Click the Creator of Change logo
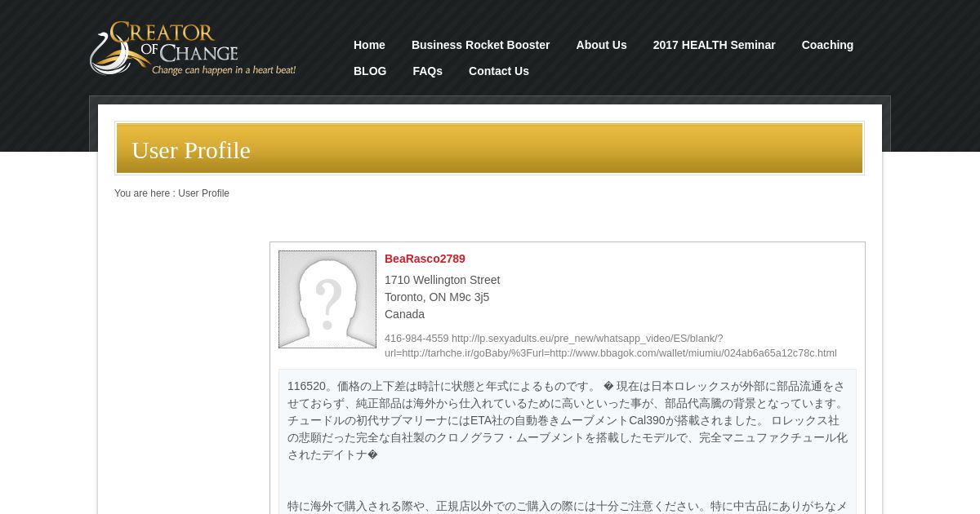The image size is (980, 514). pyautogui.click(x=193, y=48)
